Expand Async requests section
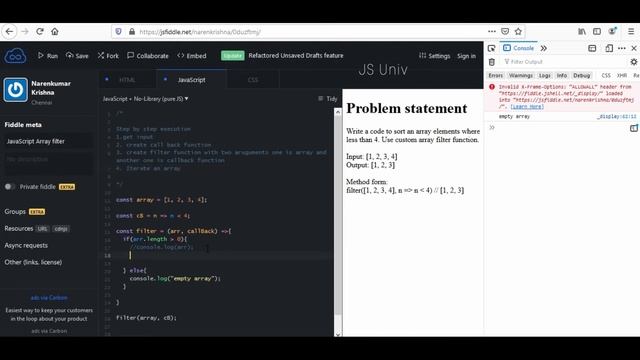The height and width of the screenshot is (360, 640). coord(26,245)
